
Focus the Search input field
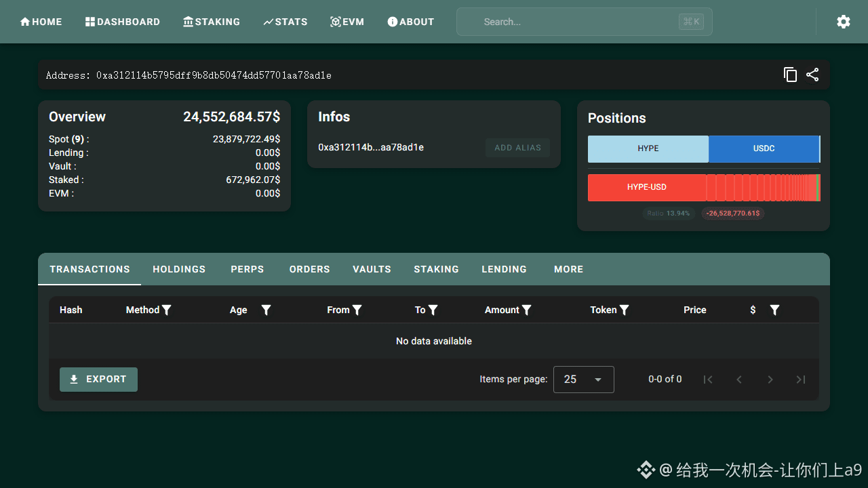click(585, 22)
